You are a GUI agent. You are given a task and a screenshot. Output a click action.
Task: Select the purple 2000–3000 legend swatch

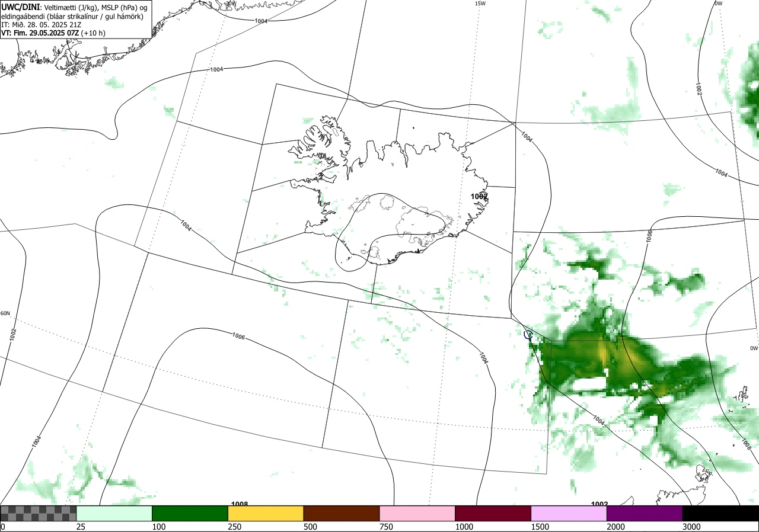point(645,513)
